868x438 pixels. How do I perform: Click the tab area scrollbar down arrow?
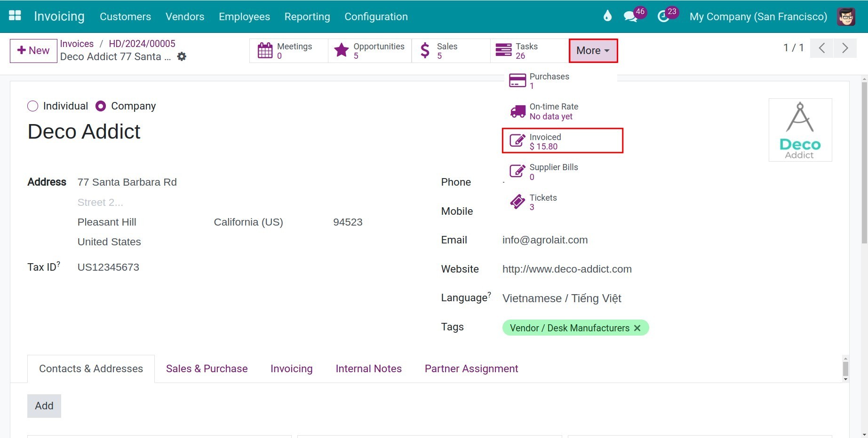[845, 379]
